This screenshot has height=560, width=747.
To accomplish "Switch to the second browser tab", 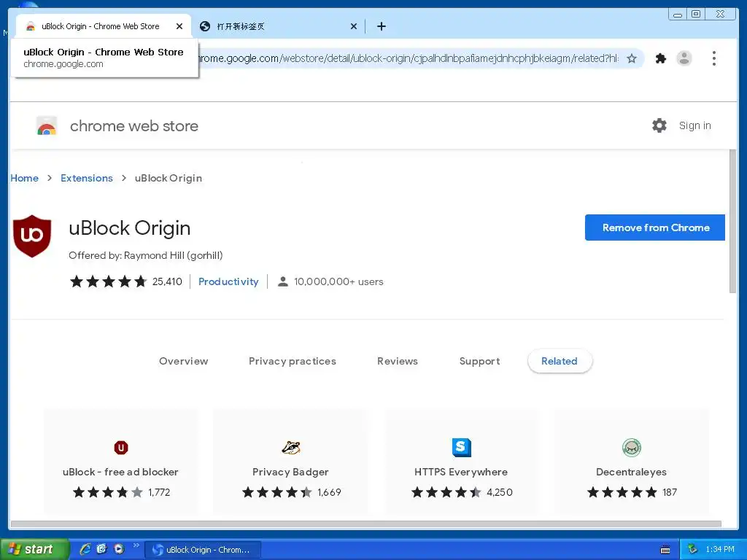I will click(x=278, y=26).
